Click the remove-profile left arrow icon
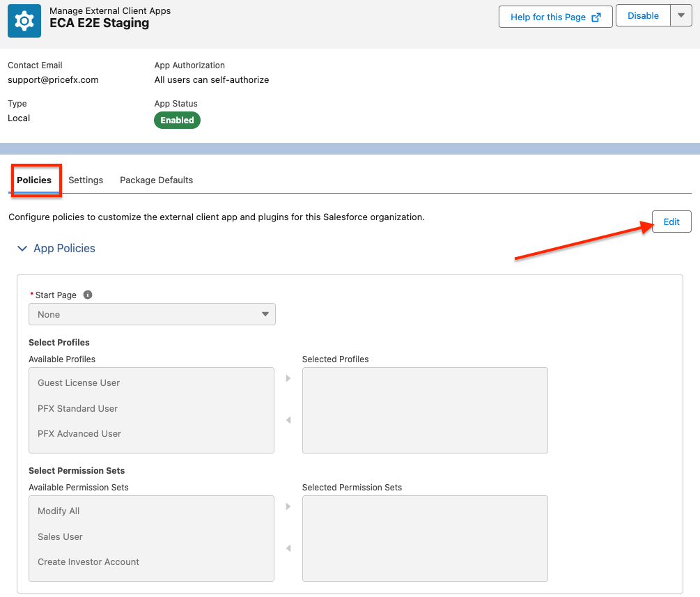700x597 pixels. tap(288, 420)
